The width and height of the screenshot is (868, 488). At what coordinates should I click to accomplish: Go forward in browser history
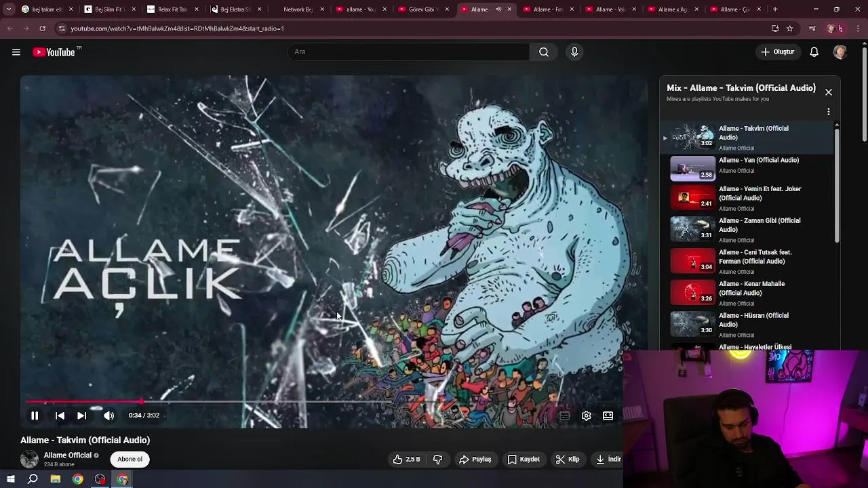point(26,28)
